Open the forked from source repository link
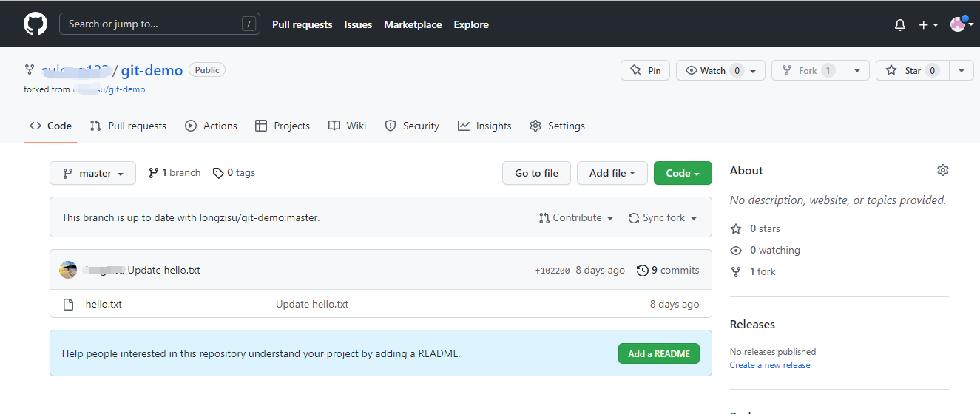 pos(109,89)
